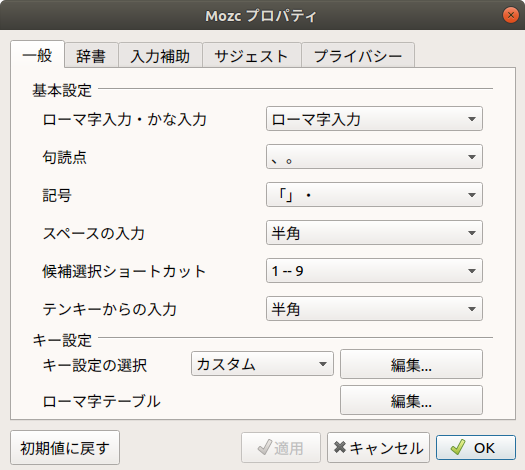This screenshot has height=470, width=525.
Task: Open the ローマ字入力・かな入力 dropdown
Action: point(374,119)
